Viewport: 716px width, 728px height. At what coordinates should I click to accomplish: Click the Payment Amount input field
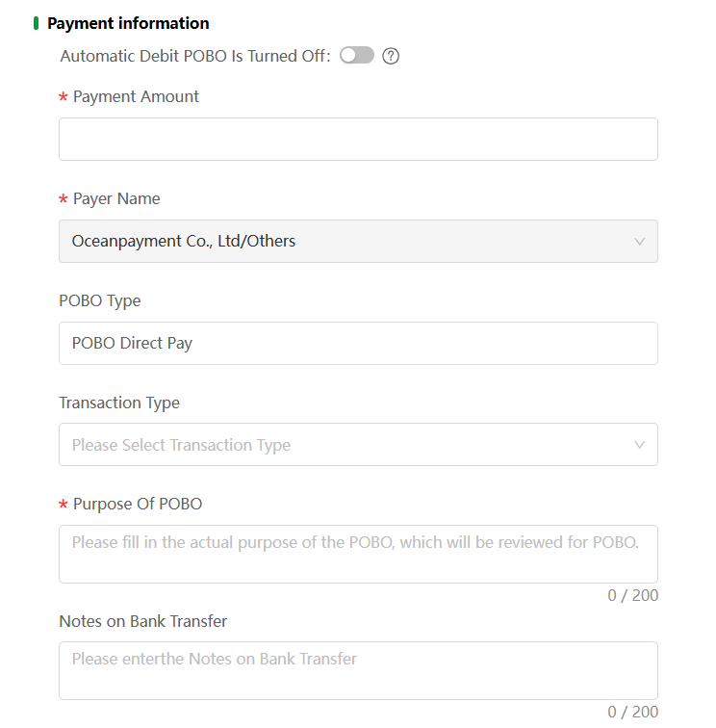[x=358, y=140]
